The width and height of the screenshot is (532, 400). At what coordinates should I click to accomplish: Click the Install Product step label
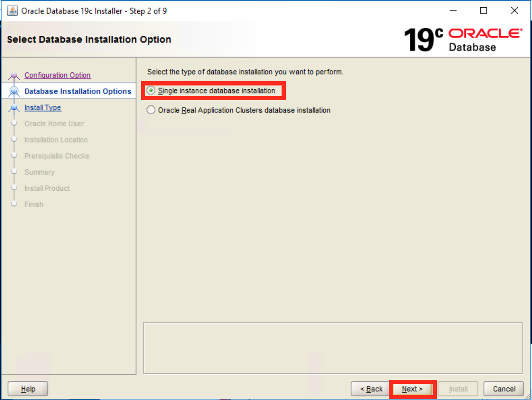pyautogui.click(x=47, y=188)
